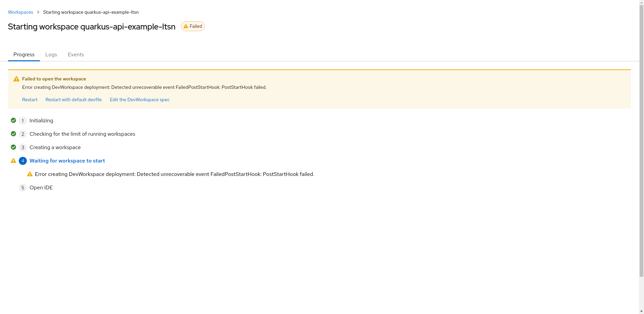This screenshot has width=644, height=314.
Task: Click the error description text in the alert banner
Action: pos(144,87)
